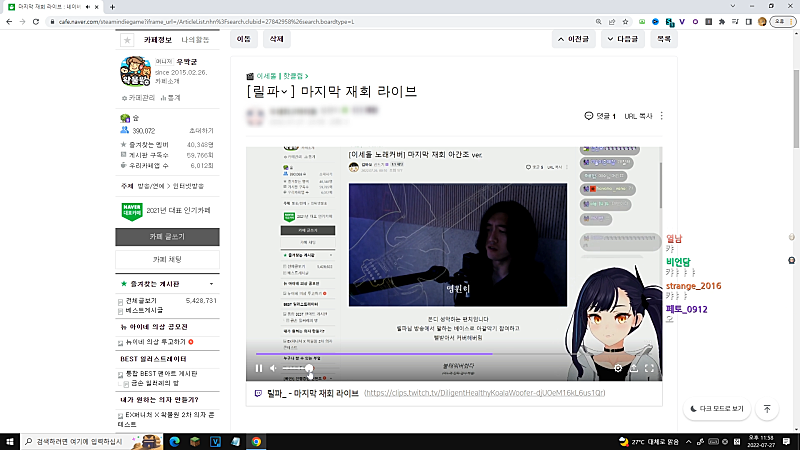Switch to the 나의활동 tab
This screenshot has height=450, width=800.
[x=196, y=39]
